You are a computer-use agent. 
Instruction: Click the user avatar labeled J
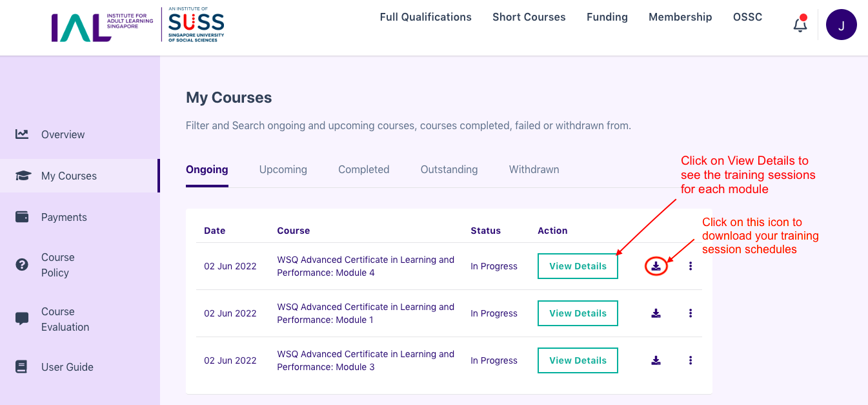pyautogui.click(x=842, y=25)
